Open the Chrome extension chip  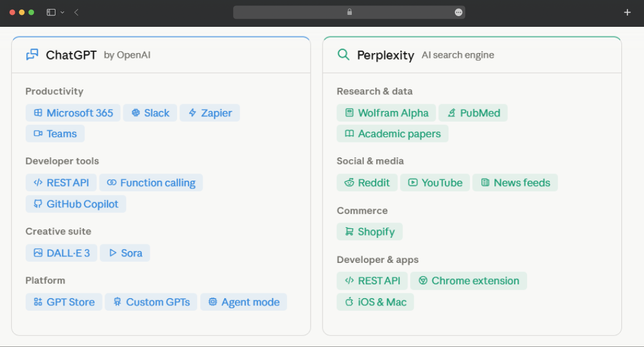[469, 280]
